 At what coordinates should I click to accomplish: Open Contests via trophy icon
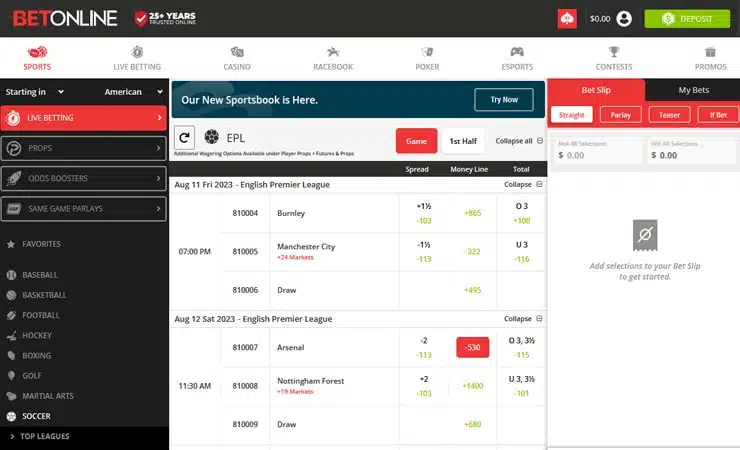(614, 52)
